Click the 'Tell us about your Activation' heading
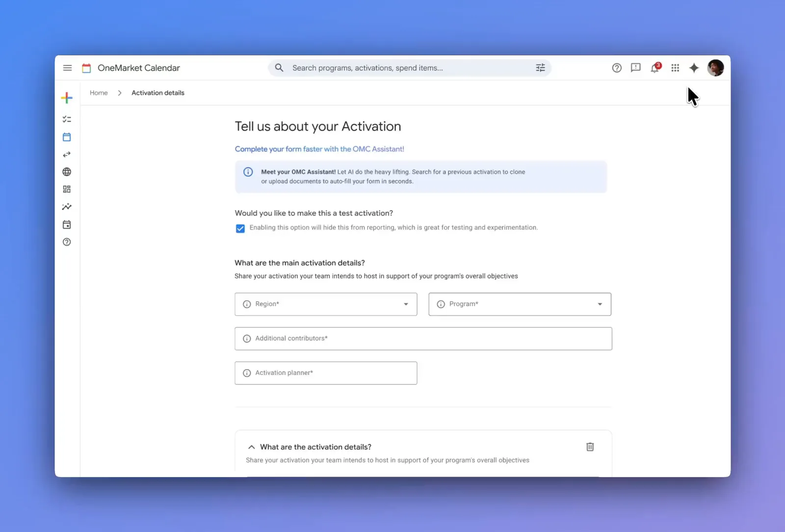 (318, 127)
